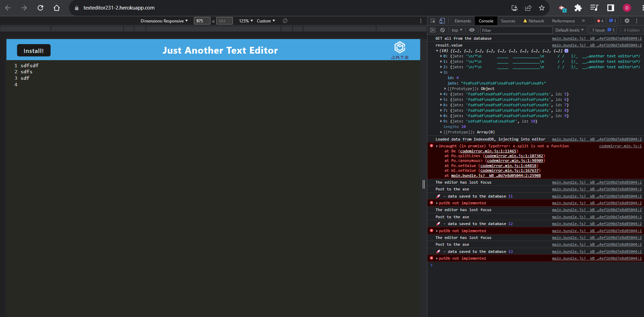Open the browser extensions puzzle icon
Image resolution: width=644 pixels, height=317 pixels.
click(x=577, y=7)
